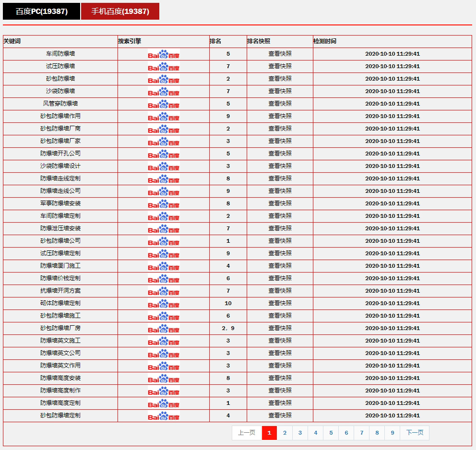476x450 pixels.
Task: Switch to the 手机百度(19387) tab
Action: point(120,12)
